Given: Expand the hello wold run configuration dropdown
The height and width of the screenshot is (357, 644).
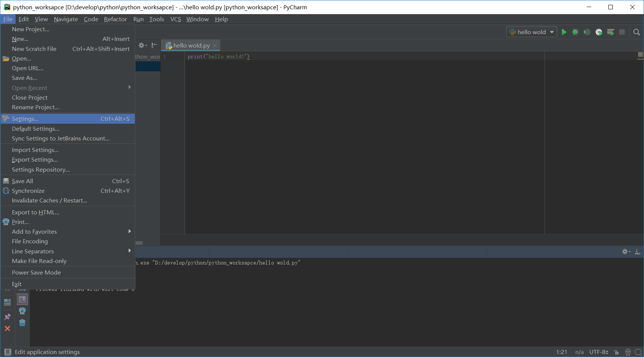Looking at the screenshot, I should click(552, 32).
